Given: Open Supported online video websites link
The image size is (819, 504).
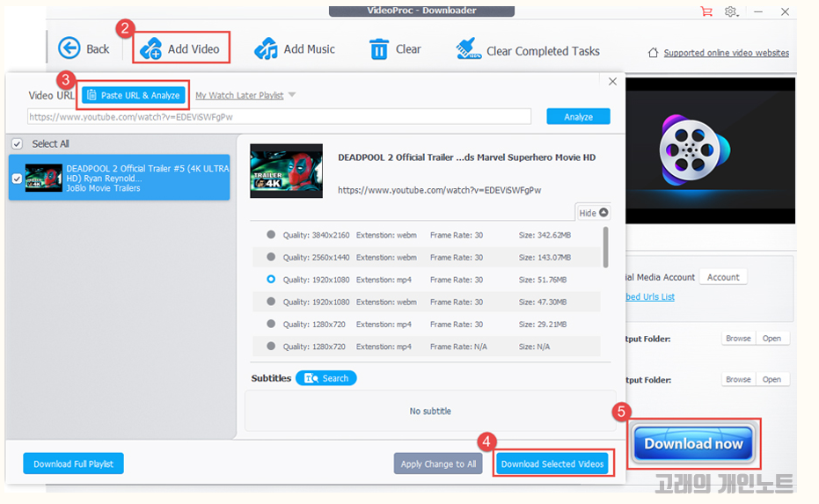Looking at the screenshot, I should click(726, 53).
